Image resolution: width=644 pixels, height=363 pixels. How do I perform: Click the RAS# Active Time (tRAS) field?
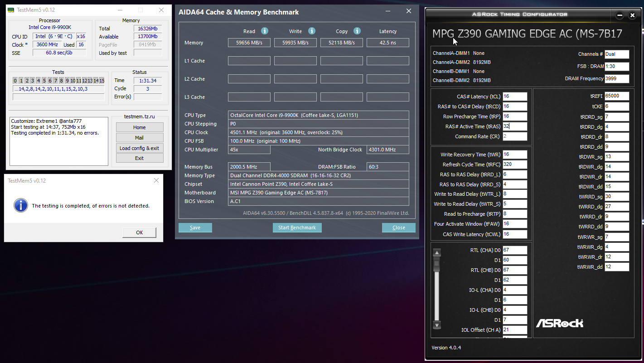coord(515,126)
